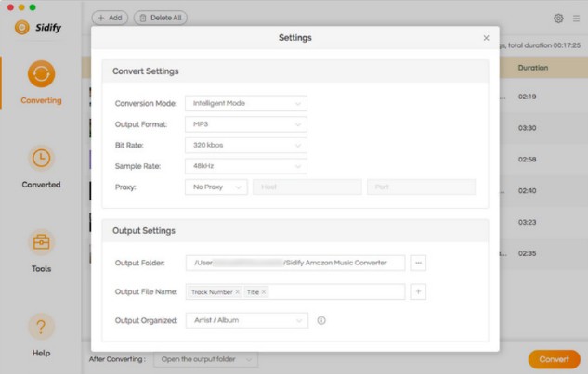Expand the Conversion Mode dropdown
This screenshot has width=588, height=374.
coord(246,104)
